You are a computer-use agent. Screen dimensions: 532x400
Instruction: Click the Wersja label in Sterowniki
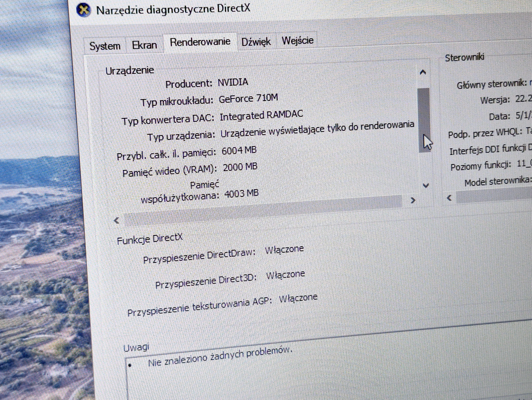tap(495, 100)
